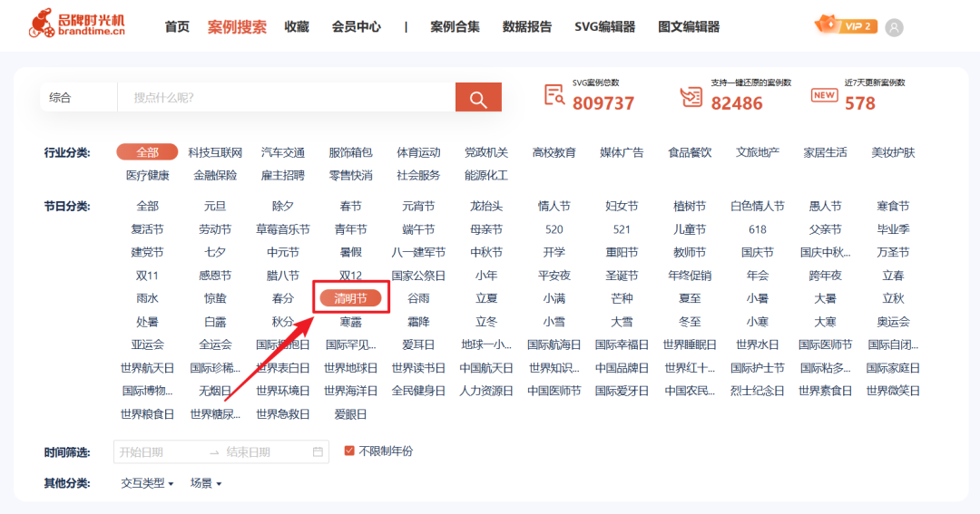Select the 年终促销 filter
Viewport: 980px width, 514px height.
[690, 276]
